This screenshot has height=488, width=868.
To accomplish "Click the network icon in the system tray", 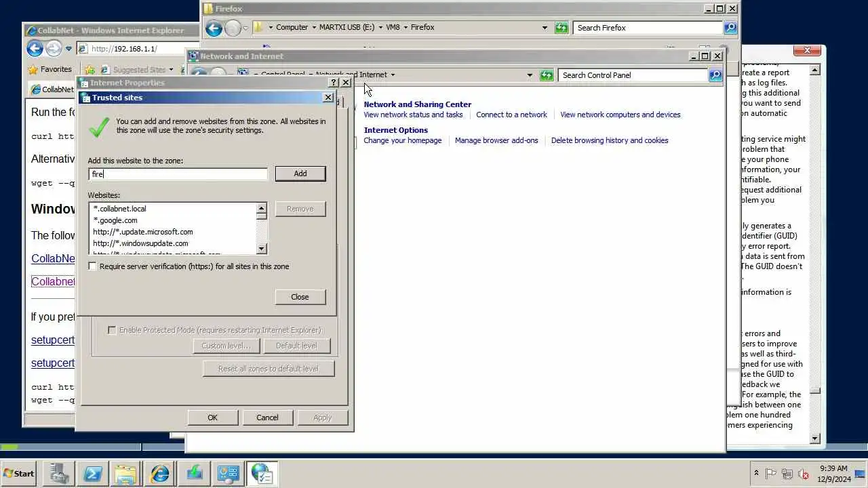I will 787,474.
